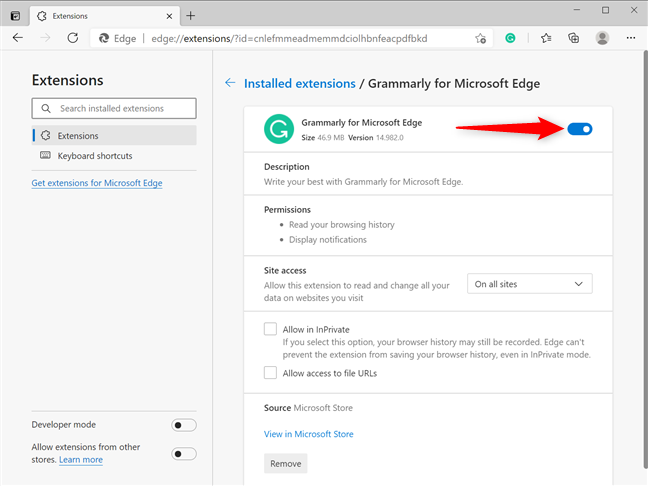Click the Site access heading
The height and width of the screenshot is (486, 648).
click(285, 271)
